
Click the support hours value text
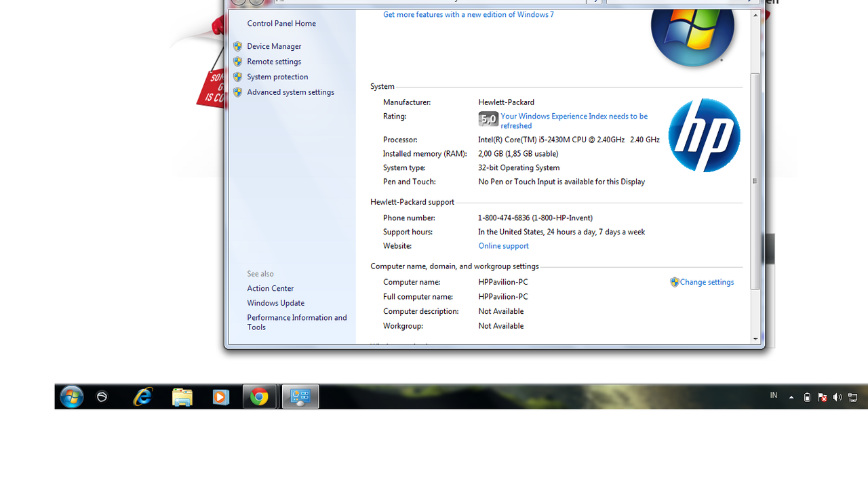[x=561, y=232]
